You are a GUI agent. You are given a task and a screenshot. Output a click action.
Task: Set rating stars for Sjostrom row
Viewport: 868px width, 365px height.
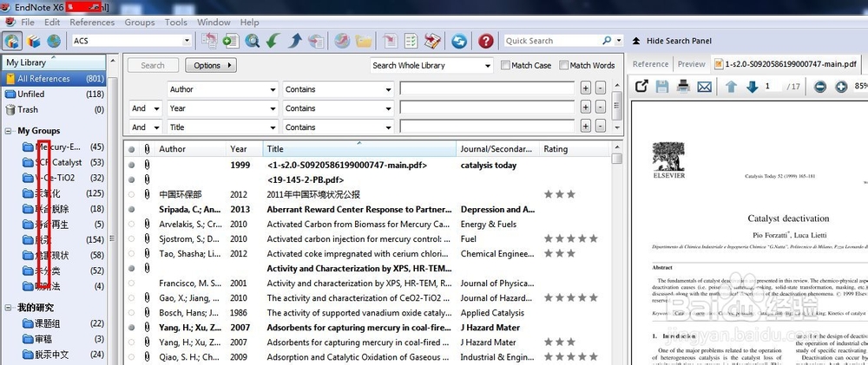pos(571,239)
